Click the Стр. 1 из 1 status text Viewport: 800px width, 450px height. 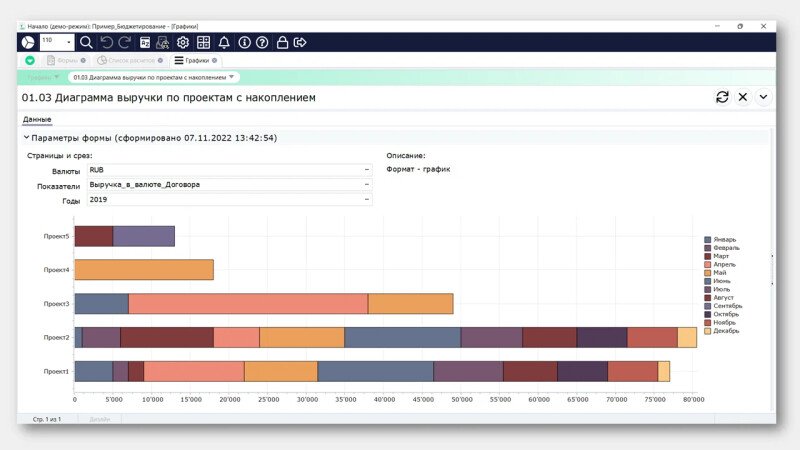click(47, 419)
